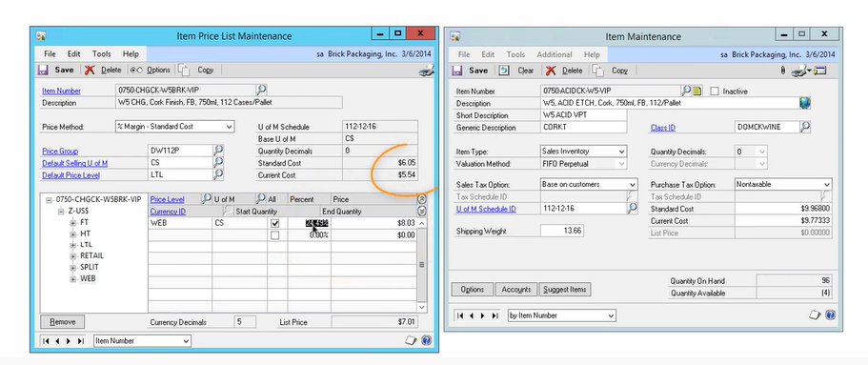The height and width of the screenshot is (365, 868).
Task: Go to first record in Price List window
Action: pyautogui.click(x=47, y=341)
